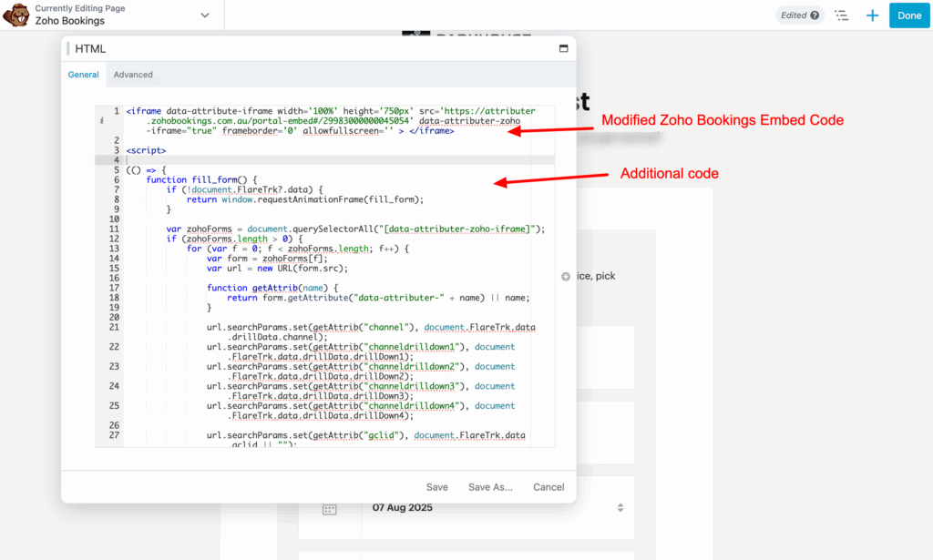The width and height of the screenshot is (933, 560).
Task: Click the plus icon to add content
Action: (872, 15)
